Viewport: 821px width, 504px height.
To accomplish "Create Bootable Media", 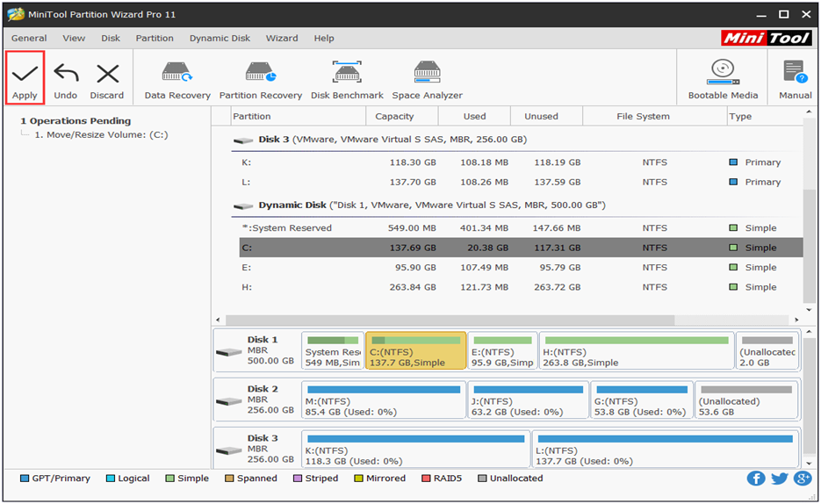I will tap(723, 80).
